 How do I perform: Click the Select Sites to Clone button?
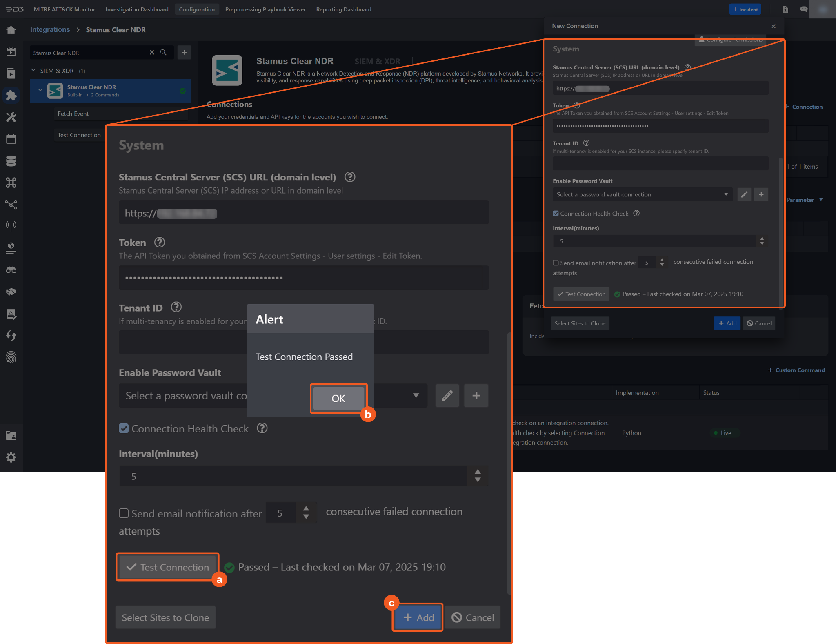(165, 617)
